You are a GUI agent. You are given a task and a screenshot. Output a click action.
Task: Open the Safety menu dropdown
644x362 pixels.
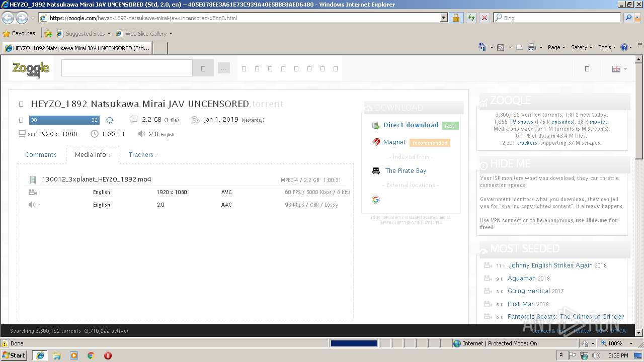582,47
